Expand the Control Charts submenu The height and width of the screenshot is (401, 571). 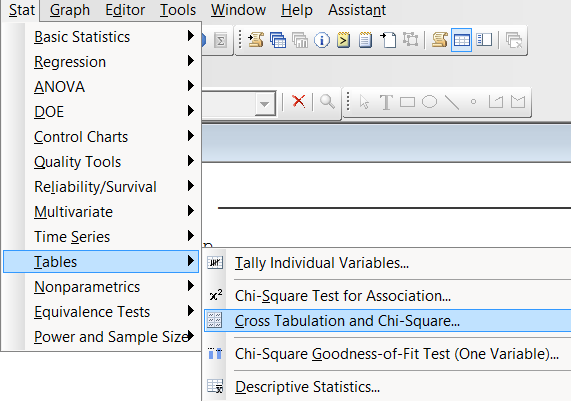point(101,137)
